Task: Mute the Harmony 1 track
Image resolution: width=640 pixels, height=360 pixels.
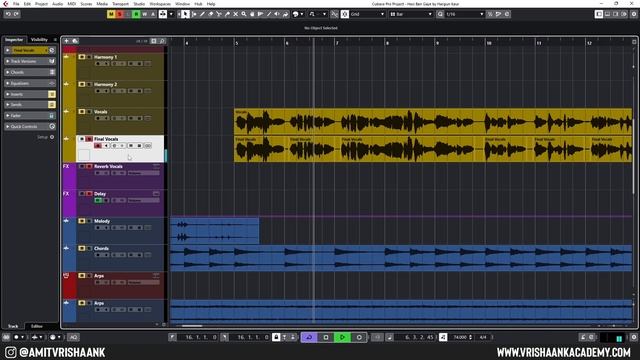Action: 82,57
